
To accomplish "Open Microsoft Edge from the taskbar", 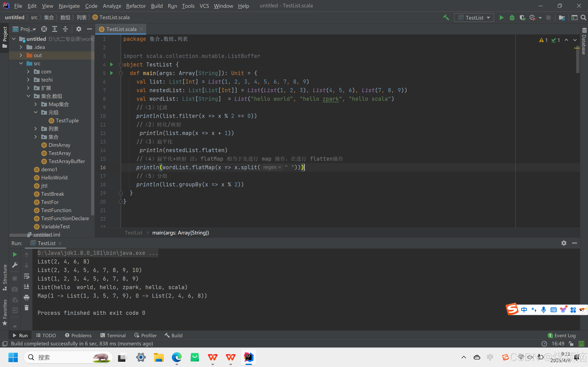I will point(177,357).
